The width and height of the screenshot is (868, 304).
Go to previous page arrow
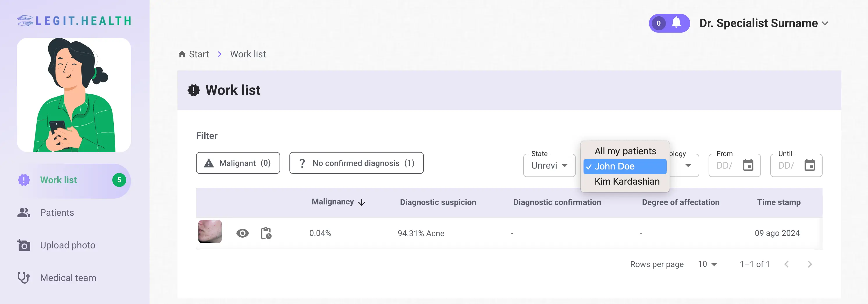(x=786, y=264)
